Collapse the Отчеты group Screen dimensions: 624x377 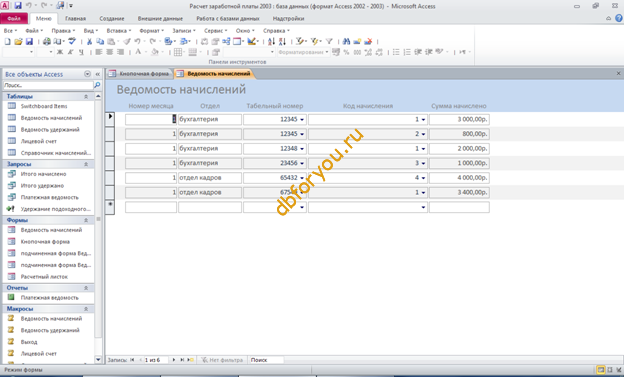pos(86,288)
